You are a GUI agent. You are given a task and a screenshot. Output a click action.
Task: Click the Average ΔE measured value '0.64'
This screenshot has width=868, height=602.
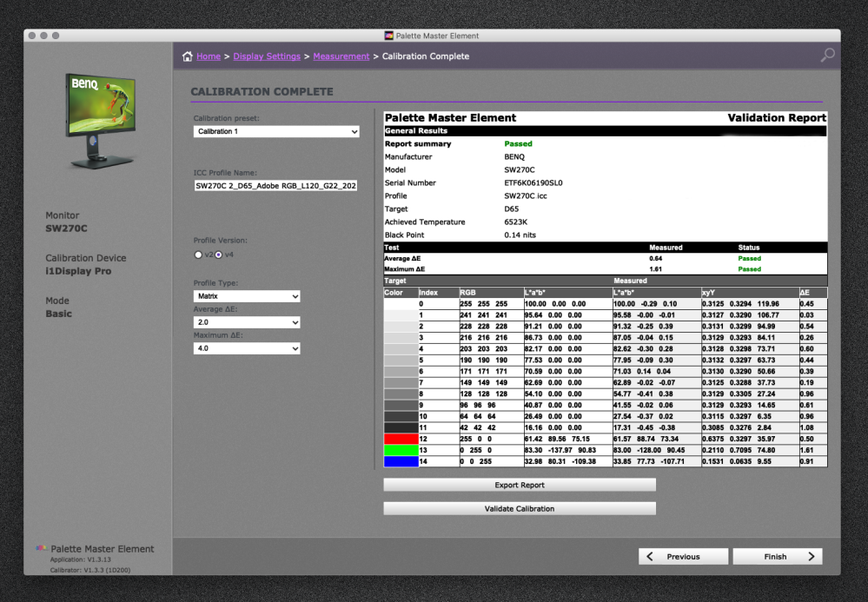pos(655,258)
